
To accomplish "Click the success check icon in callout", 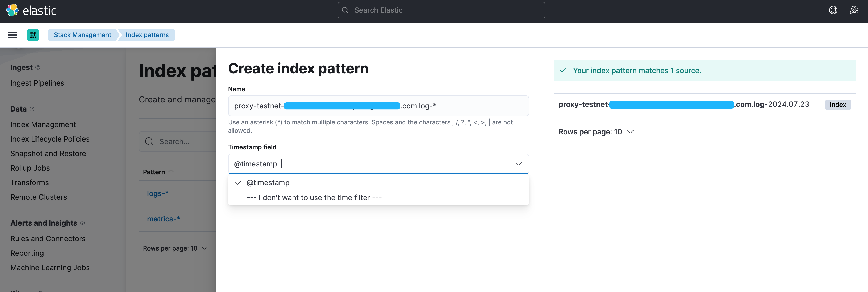I will tap(562, 71).
